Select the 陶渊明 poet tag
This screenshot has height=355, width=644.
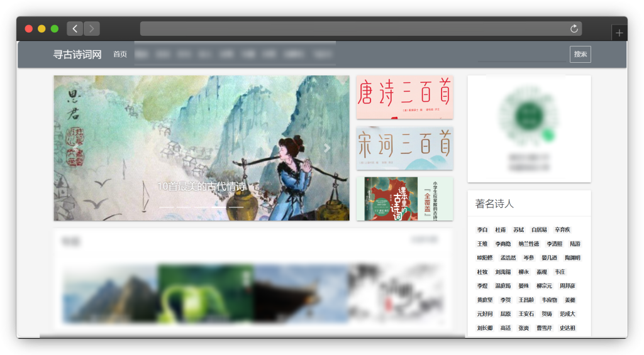point(573,258)
